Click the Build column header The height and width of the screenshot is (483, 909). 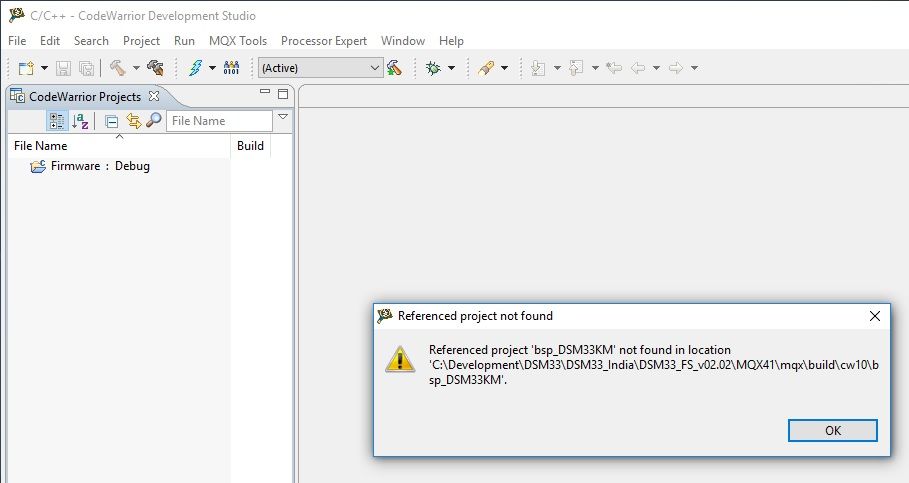[250, 146]
